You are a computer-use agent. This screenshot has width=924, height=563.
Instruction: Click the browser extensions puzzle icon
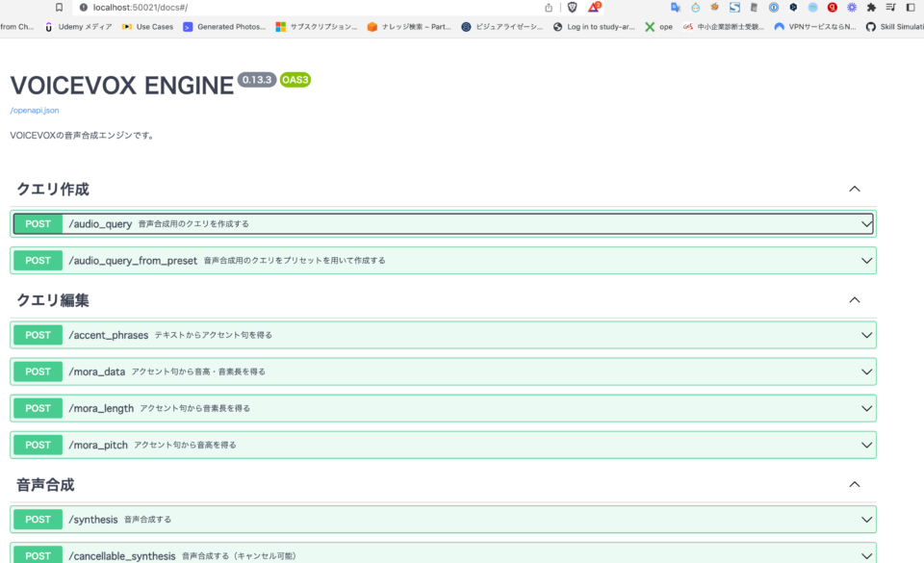coord(869,9)
